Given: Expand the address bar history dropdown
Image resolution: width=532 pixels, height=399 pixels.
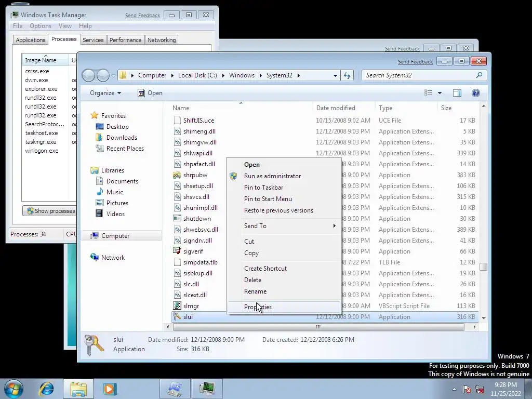Looking at the screenshot, I should (335, 75).
